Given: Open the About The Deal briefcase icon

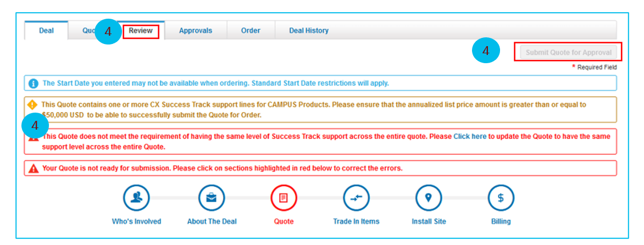Looking at the screenshot, I should pyautogui.click(x=212, y=198).
